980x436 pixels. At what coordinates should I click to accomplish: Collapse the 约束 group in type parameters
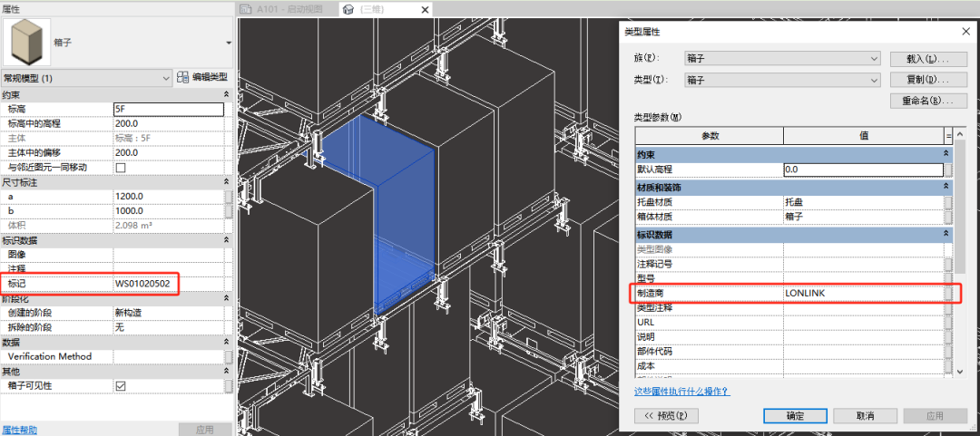pyautogui.click(x=946, y=154)
